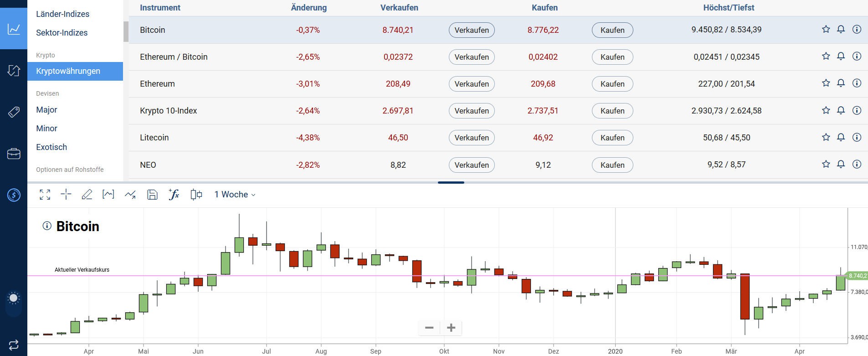The image size is (868, 356).
Task: Add Bitcoin to favorites star
Action: pos(826,29)
